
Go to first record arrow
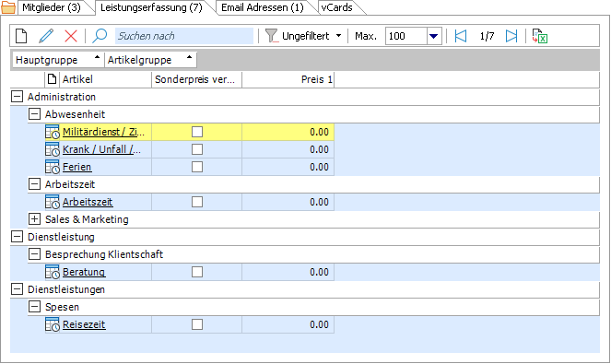(x=461, y=36)
